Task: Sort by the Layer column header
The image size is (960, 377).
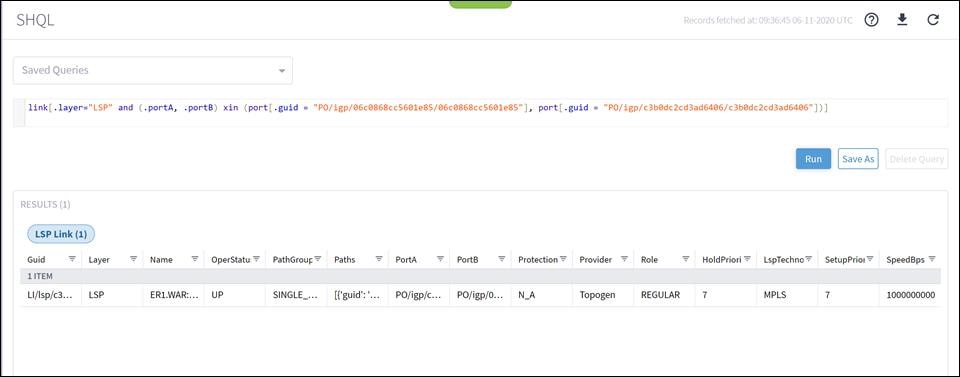Action: point(99,259)
